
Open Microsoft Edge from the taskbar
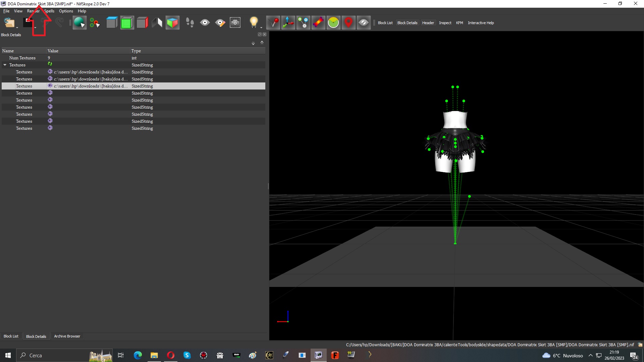tap(138, 355)
